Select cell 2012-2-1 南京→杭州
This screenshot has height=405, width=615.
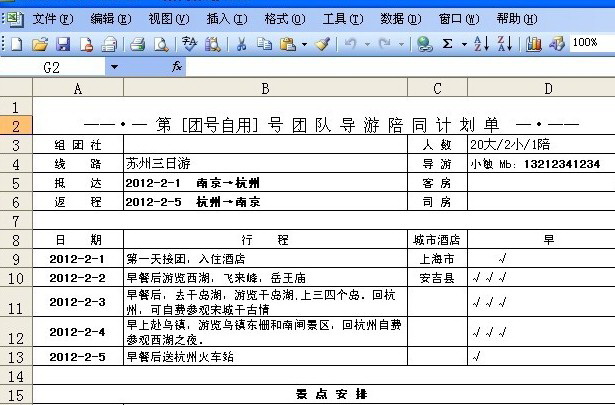[x=266, y=182]
